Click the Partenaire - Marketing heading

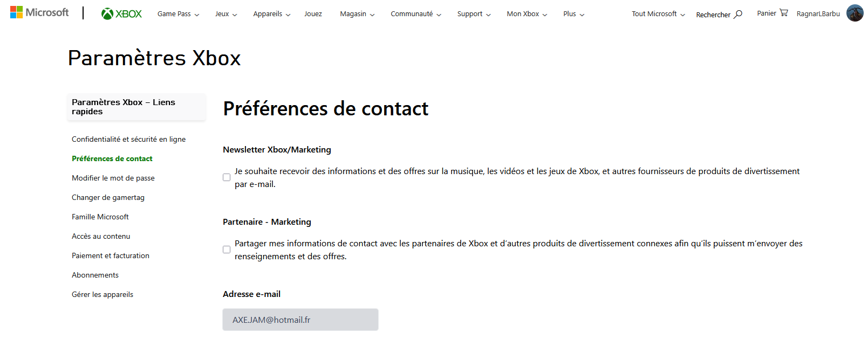(267, 222)
